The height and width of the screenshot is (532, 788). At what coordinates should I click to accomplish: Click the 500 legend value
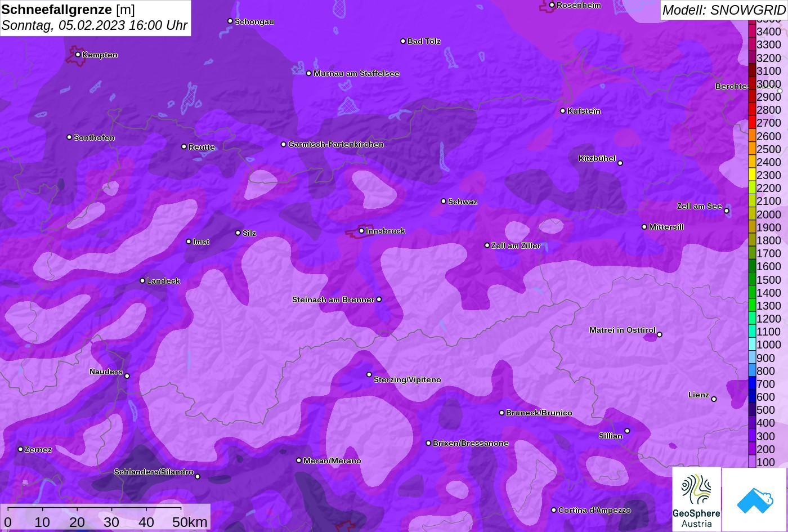coord(766,410)
